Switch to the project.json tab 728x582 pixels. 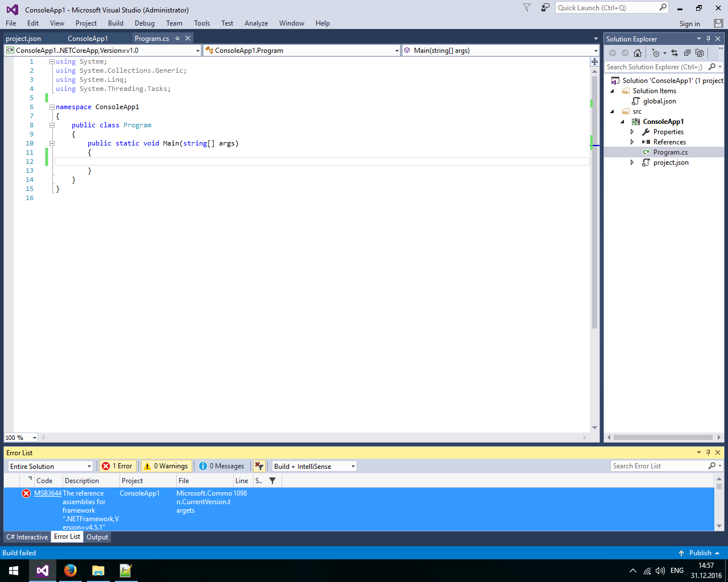coord(23,38)
